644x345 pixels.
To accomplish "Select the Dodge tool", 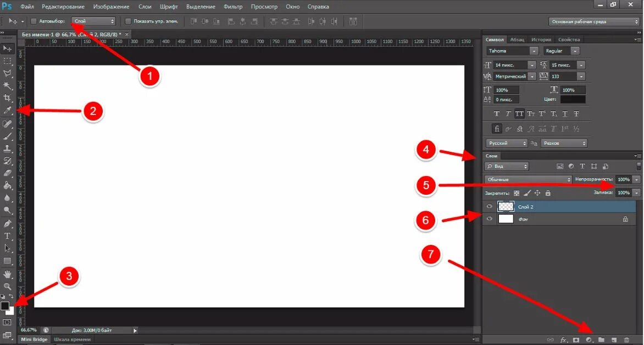I will coord(7,210).
